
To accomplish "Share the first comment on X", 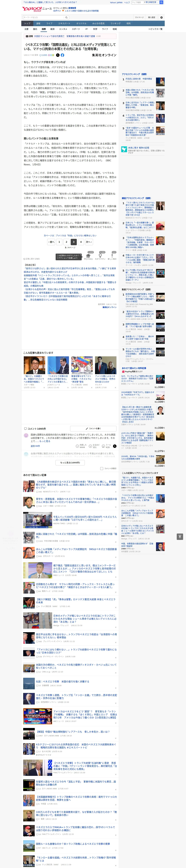I will (115, 446).
